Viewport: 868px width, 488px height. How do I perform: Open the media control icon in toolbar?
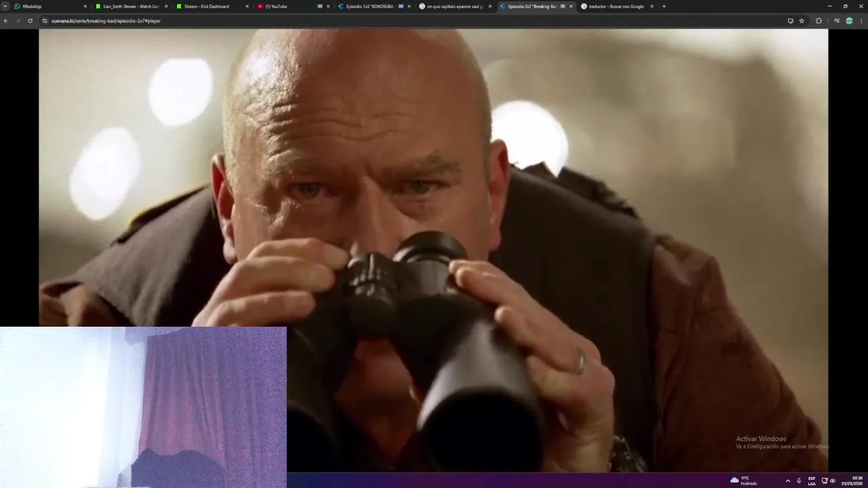point(836,21)
